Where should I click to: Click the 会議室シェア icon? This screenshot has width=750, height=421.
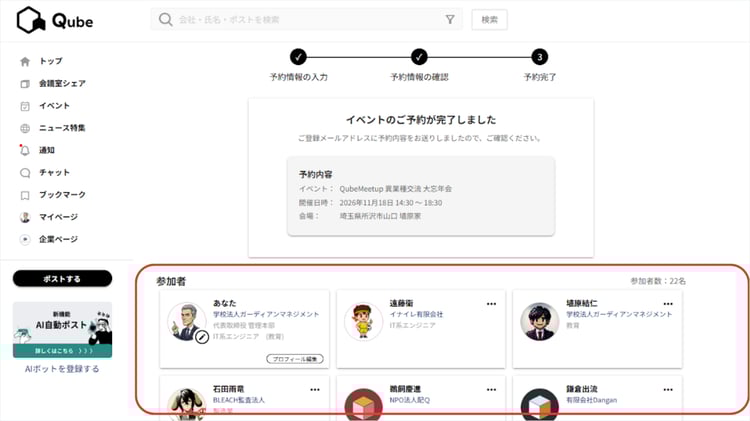pos(25,84)
